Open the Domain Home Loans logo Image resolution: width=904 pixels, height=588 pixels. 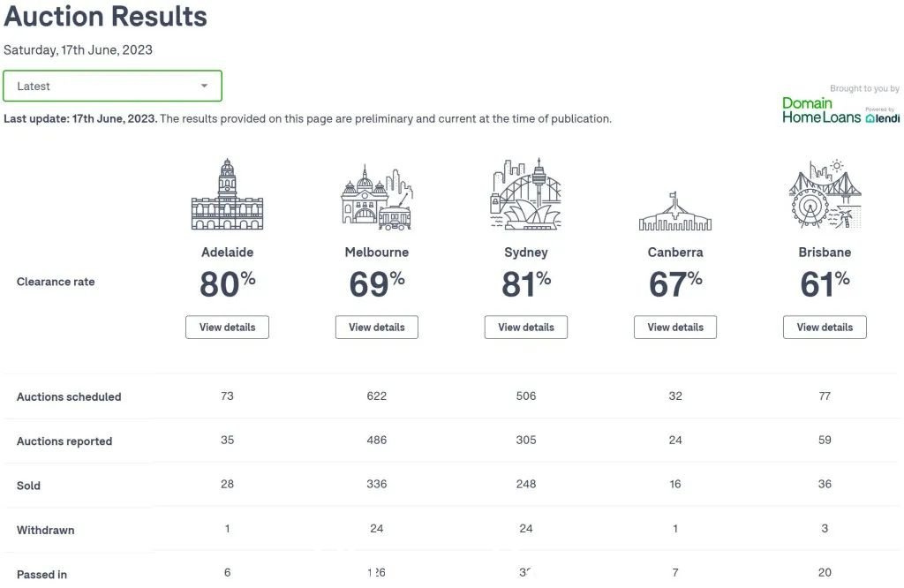[821, 110]
